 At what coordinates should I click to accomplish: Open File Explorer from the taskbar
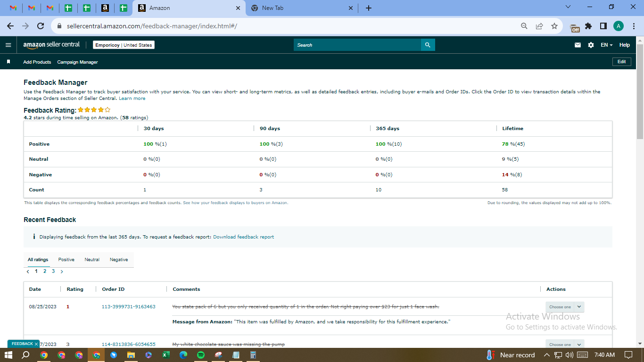(131, 355)
